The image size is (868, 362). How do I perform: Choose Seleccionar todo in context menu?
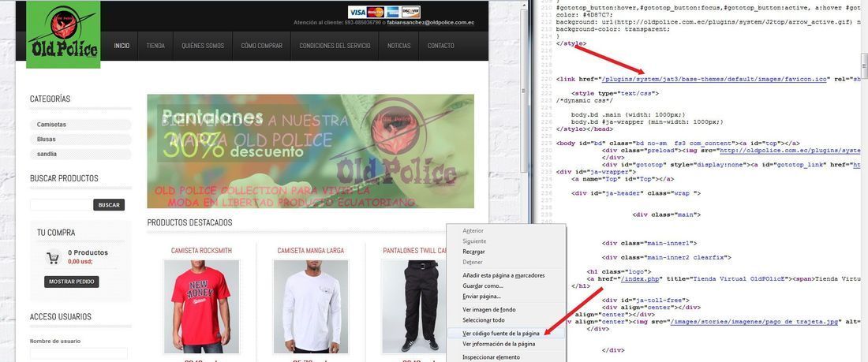click(x=483, y=320)
